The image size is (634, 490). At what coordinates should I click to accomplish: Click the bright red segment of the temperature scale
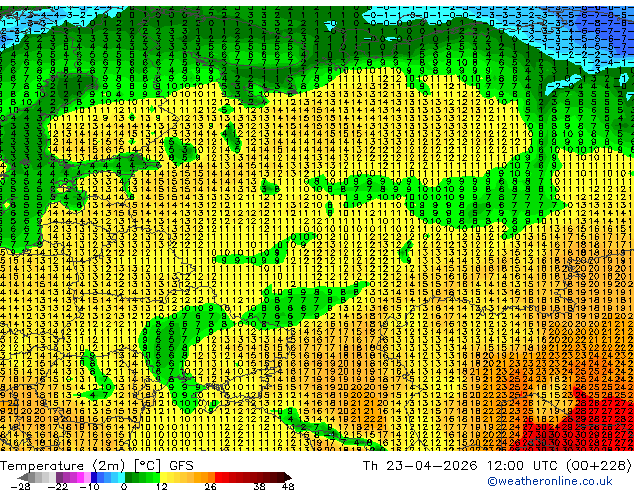pos(222,477)
